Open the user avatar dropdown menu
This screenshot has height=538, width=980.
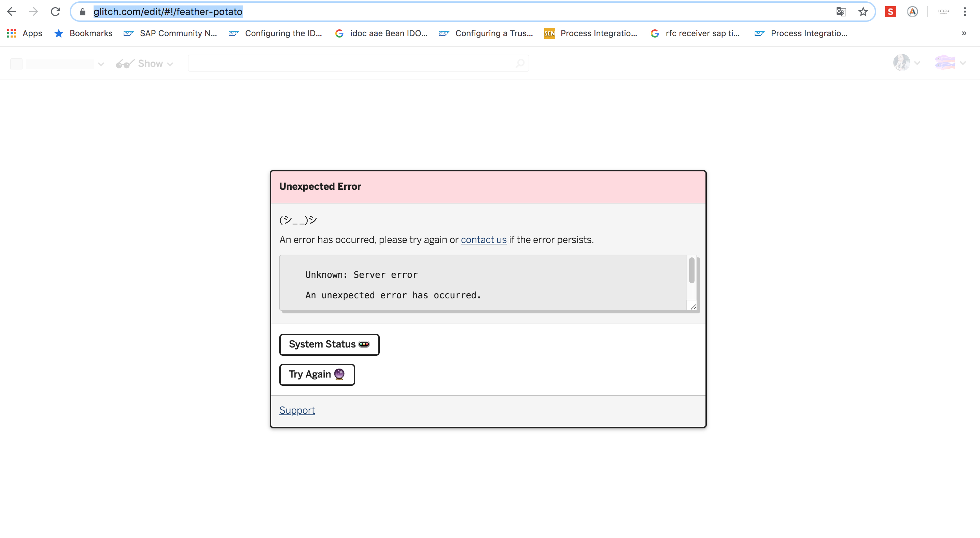click(906, 63)
